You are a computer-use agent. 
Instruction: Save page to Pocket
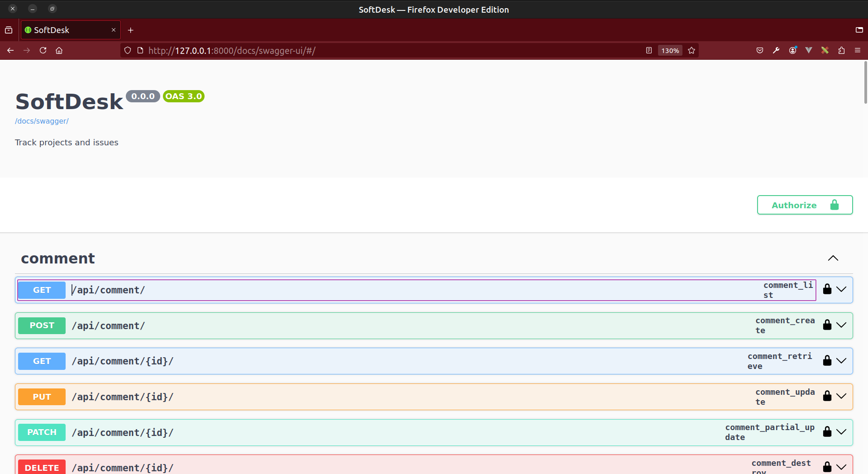click(x=760, y=50)
